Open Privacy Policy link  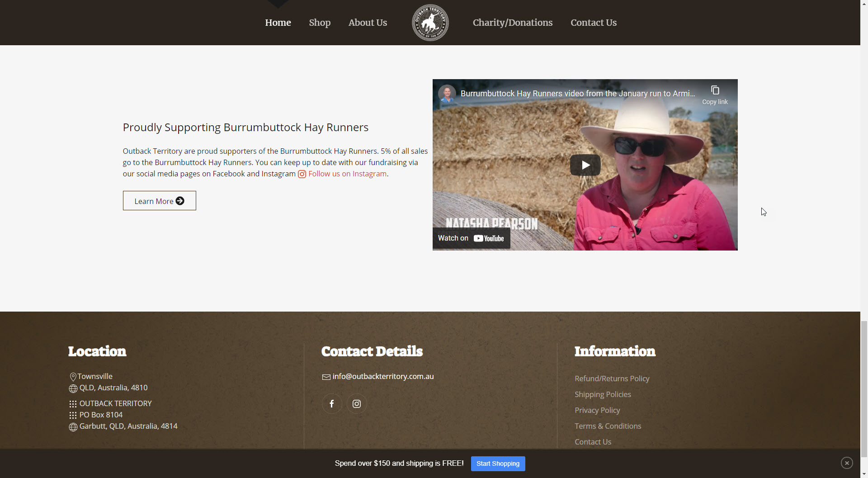point(597,410)
